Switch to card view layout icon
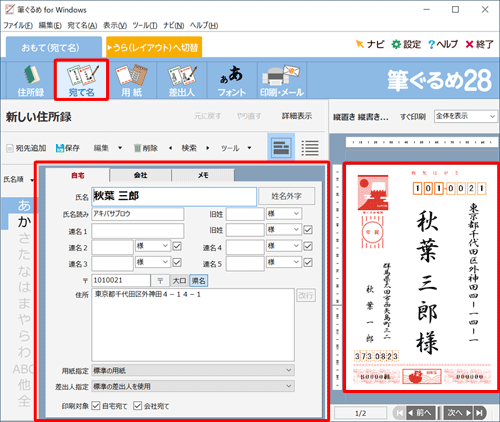The height and width of the screenshot is (422, 500). 281,147
